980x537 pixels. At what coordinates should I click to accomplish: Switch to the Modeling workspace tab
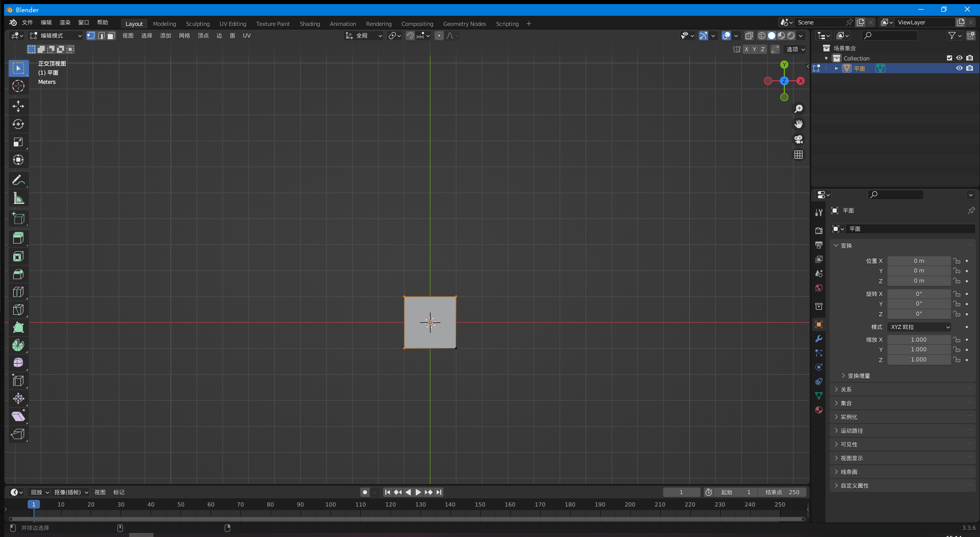click(x=164, y=24)
